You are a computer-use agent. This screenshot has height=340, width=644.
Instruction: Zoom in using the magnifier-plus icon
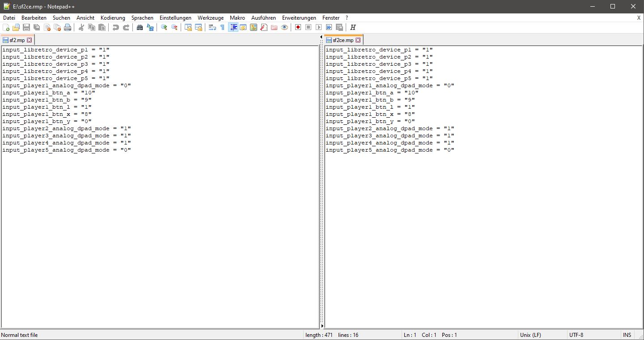(164, 27)
